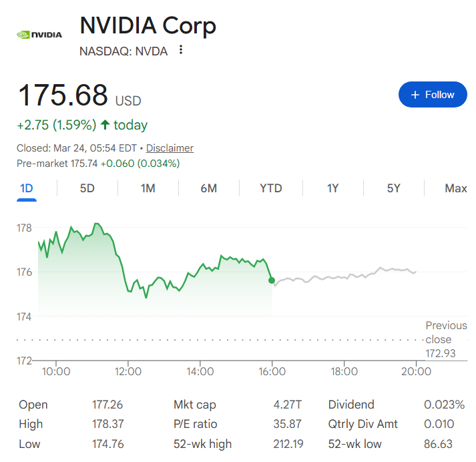Click the NVIDIA logo icon

tap(39, 35)
